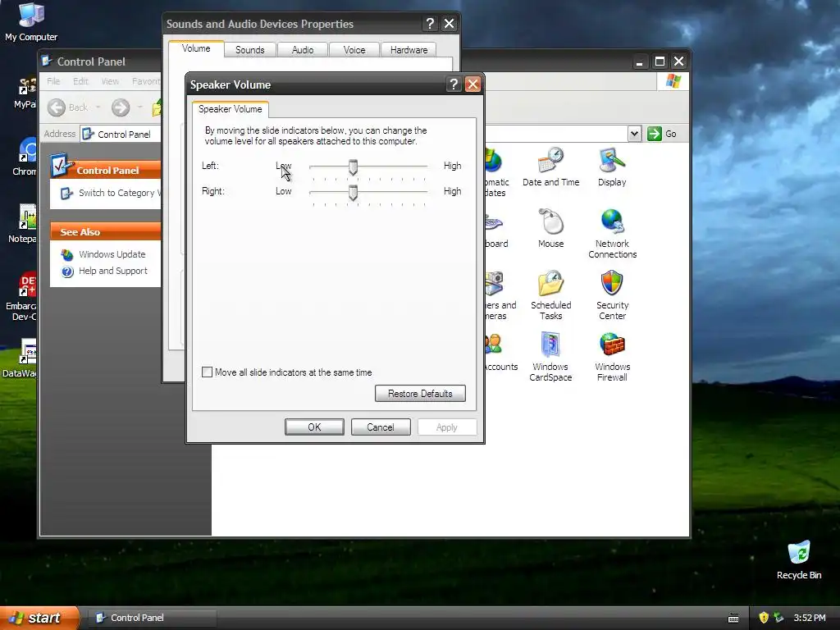Image resolution: width=840 pixels, height=630 pixels.
Task: Click OK in Speaker Volume dialog
Action: 314,427
